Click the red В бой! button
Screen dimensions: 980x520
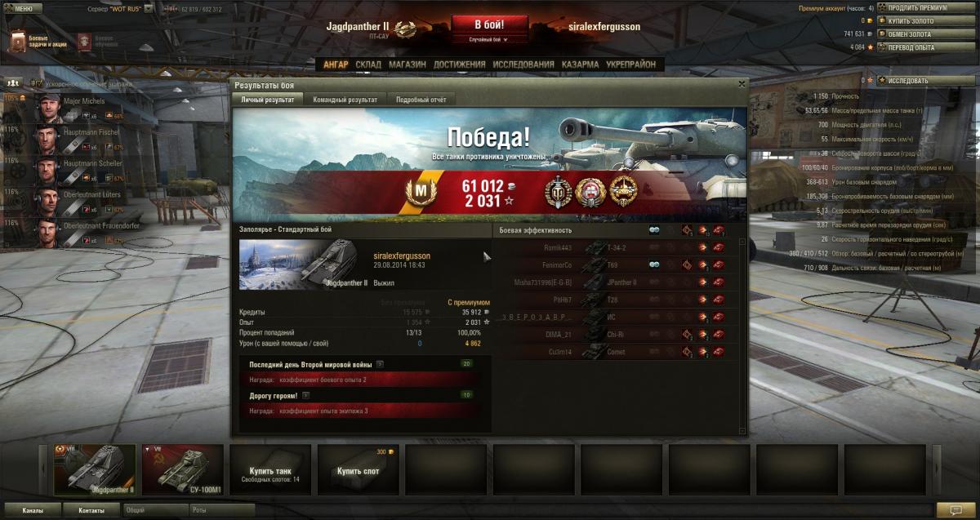[x=488, y=24]
